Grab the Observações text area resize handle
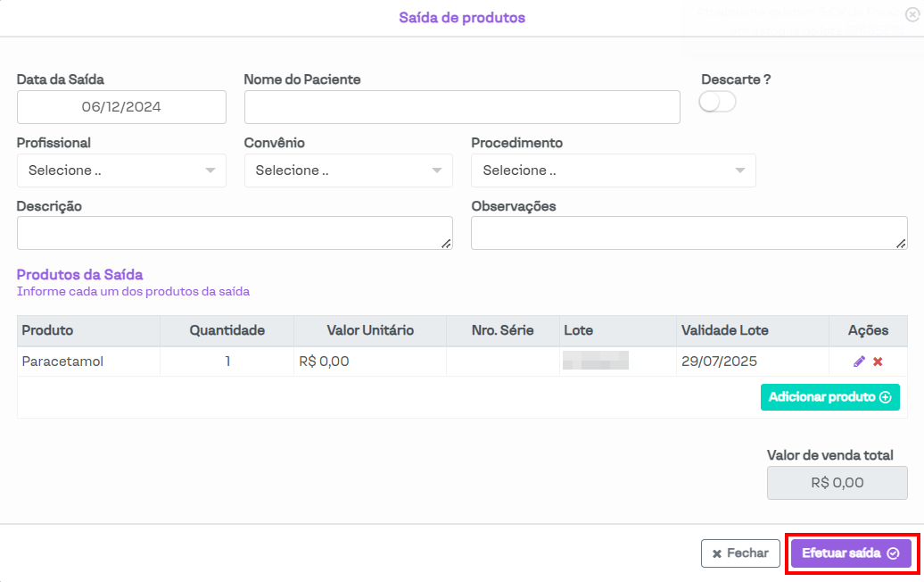The image size is (924, 582). 902,244
